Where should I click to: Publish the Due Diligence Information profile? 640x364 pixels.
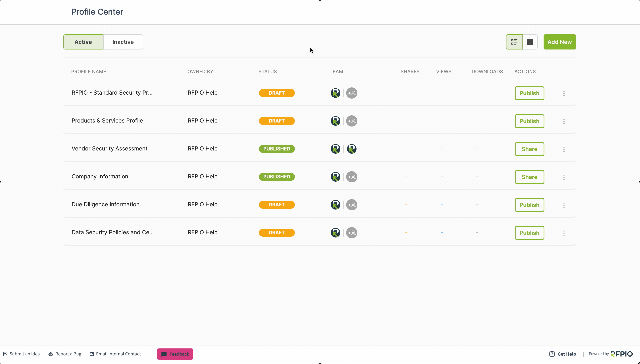(529, 205)
